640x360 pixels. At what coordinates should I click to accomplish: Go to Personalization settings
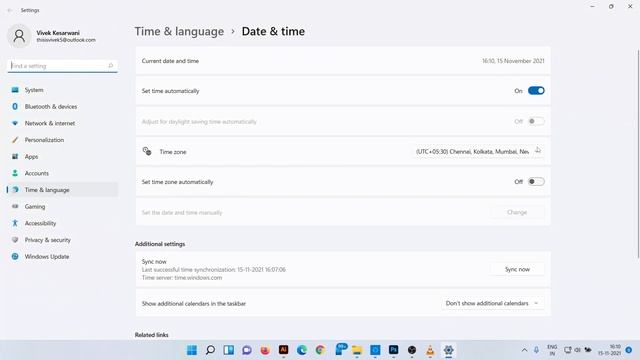(x=62, y=140)
